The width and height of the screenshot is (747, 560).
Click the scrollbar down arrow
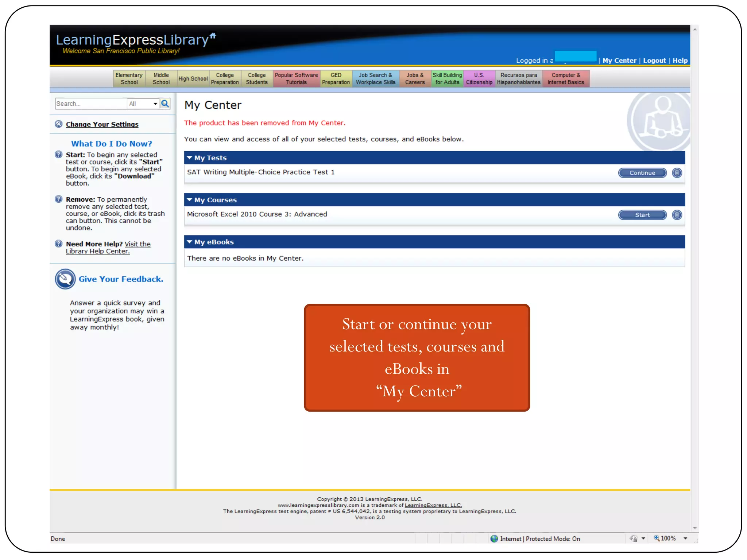point(695,528)
